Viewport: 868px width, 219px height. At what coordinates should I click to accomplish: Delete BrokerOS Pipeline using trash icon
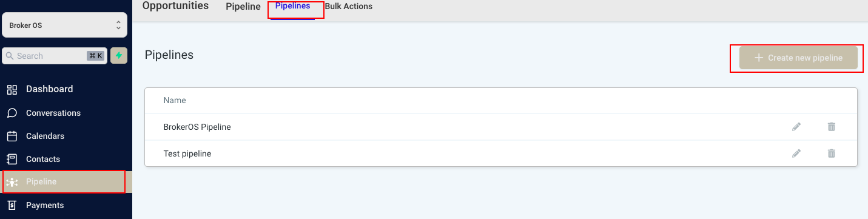coord(832,127)
